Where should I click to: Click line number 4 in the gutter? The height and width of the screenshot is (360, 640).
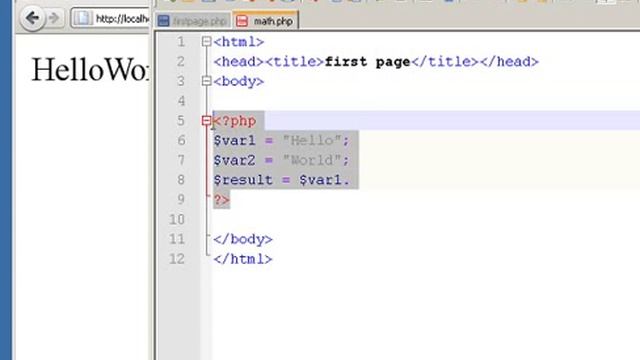point(181,101)
